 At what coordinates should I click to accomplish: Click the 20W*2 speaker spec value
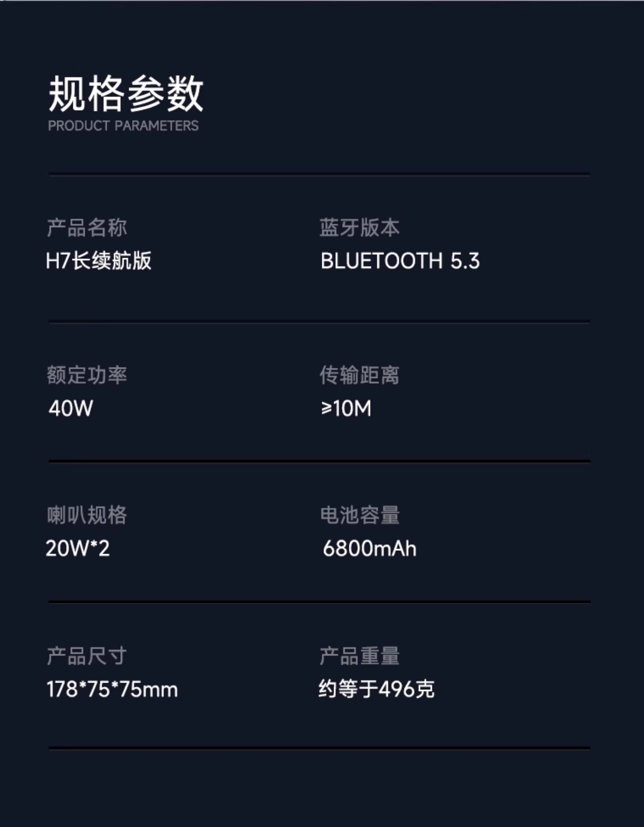(x=78, y=548)
